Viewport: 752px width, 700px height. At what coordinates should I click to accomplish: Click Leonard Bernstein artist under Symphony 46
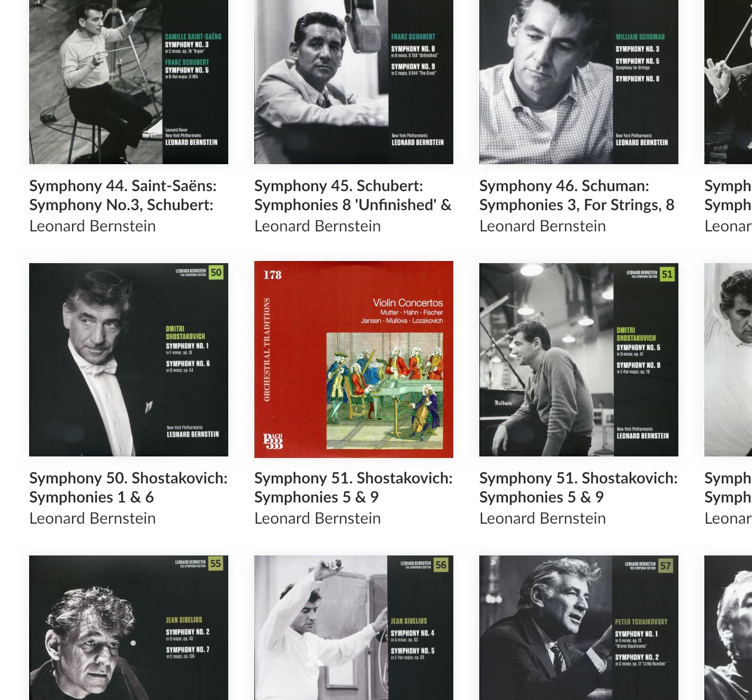[x=543, y=226]
